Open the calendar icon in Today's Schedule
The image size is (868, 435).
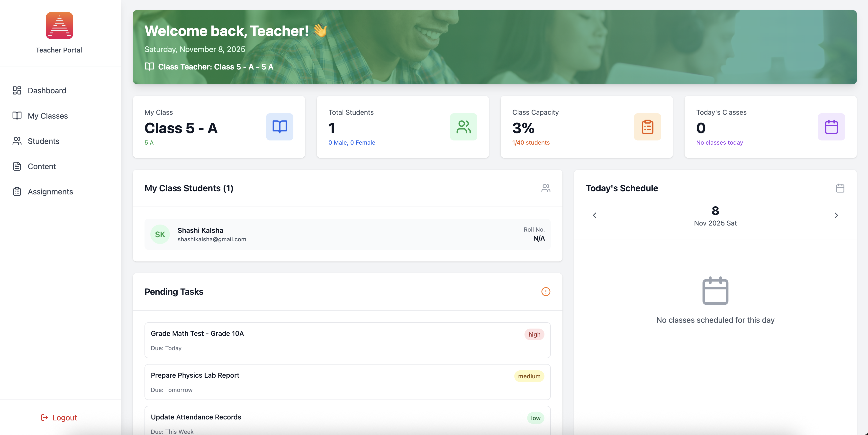840,188
